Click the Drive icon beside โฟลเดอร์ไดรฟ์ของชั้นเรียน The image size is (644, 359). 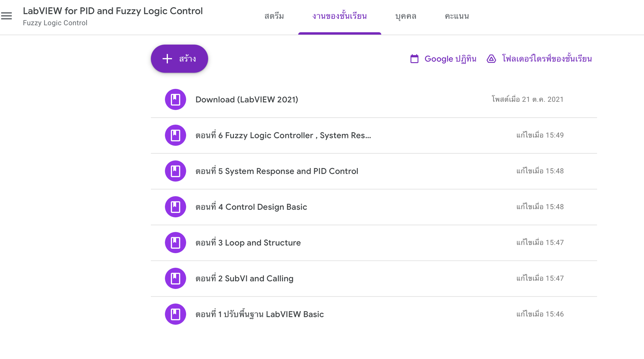point(491,59)
